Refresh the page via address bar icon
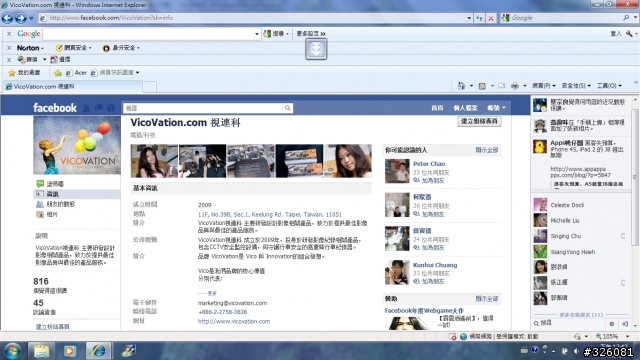The height and width of the screenshot is (360, 640). coord(479,18)
